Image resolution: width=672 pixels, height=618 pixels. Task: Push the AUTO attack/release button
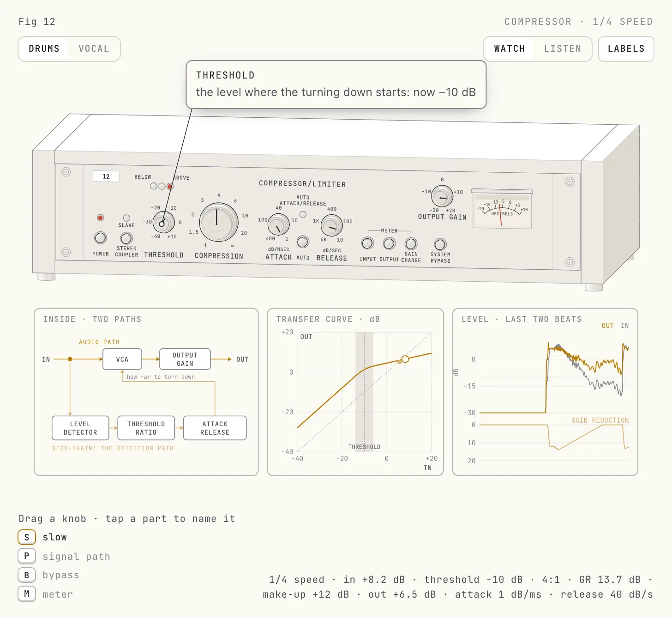point(303,242)
